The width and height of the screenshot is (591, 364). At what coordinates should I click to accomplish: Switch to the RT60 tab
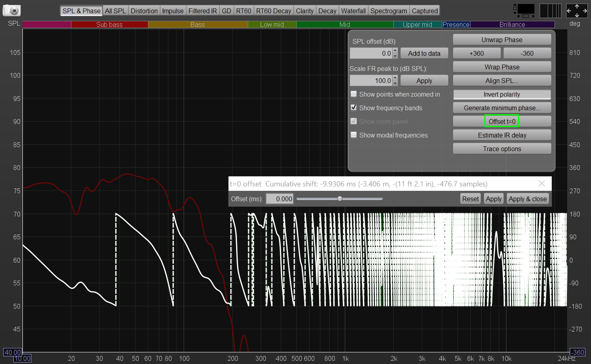coord(244,11)
